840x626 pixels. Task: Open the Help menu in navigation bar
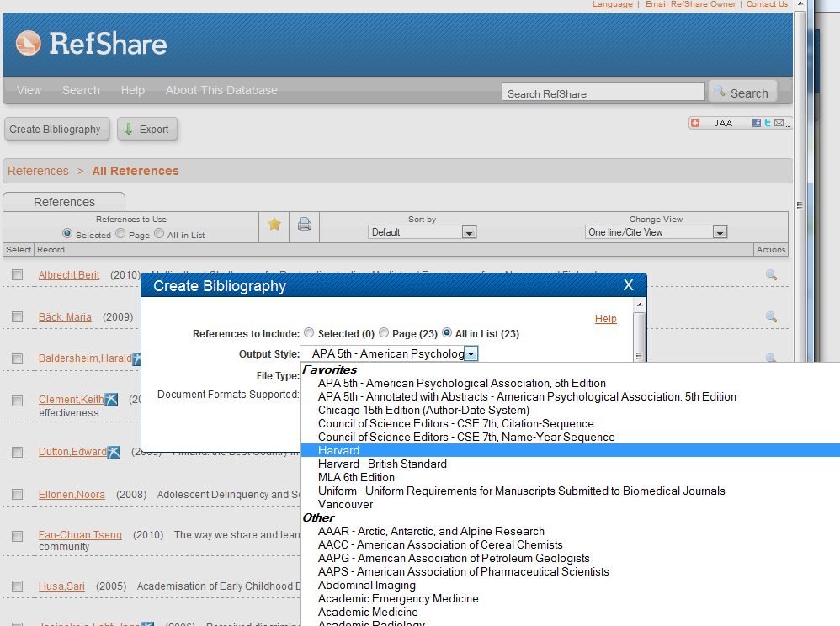point(132,90)
